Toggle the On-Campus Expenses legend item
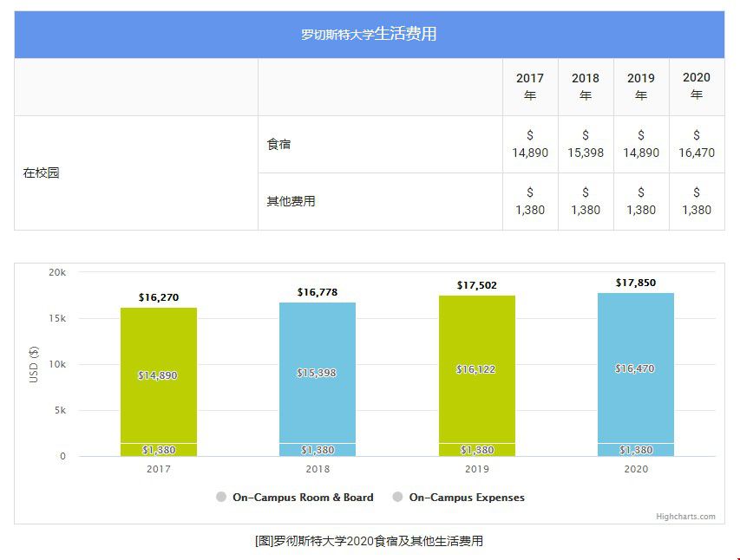 point(459,498)
